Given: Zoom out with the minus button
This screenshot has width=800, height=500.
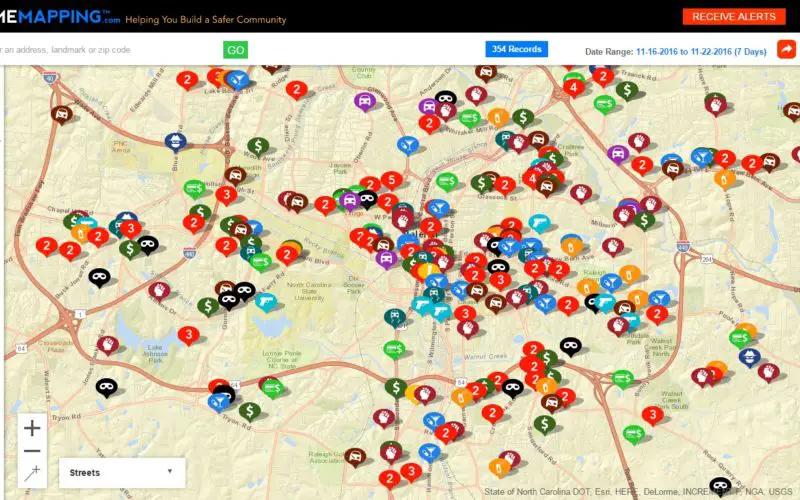Looking at the screenshot, I should (32, 451).
